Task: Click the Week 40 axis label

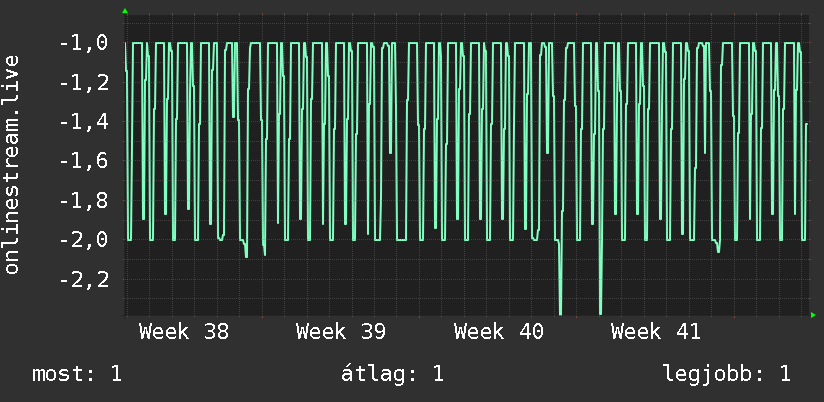Action: click(x=499, y=332)
